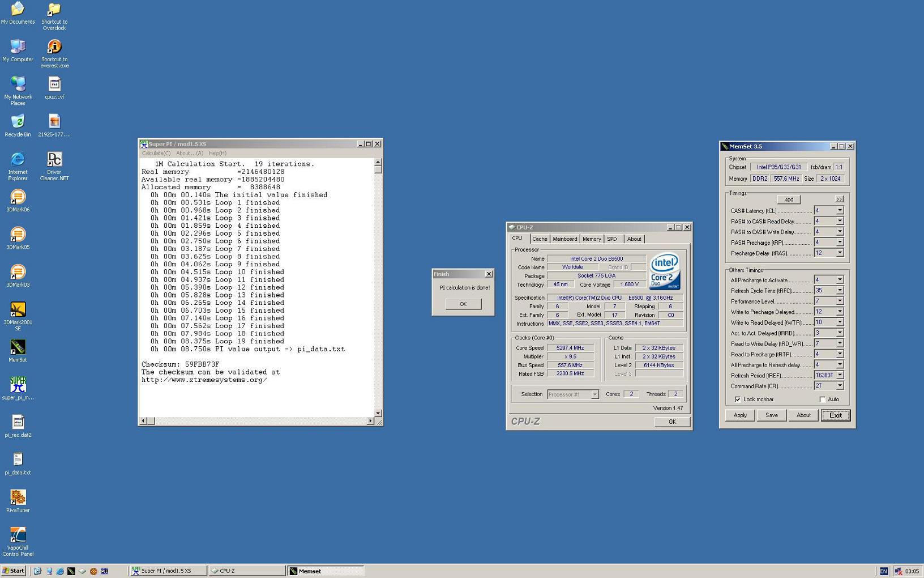Screen dimensions: 924x578
Task: Open Calculate(C) menu in Super PI
Action: 156,154
